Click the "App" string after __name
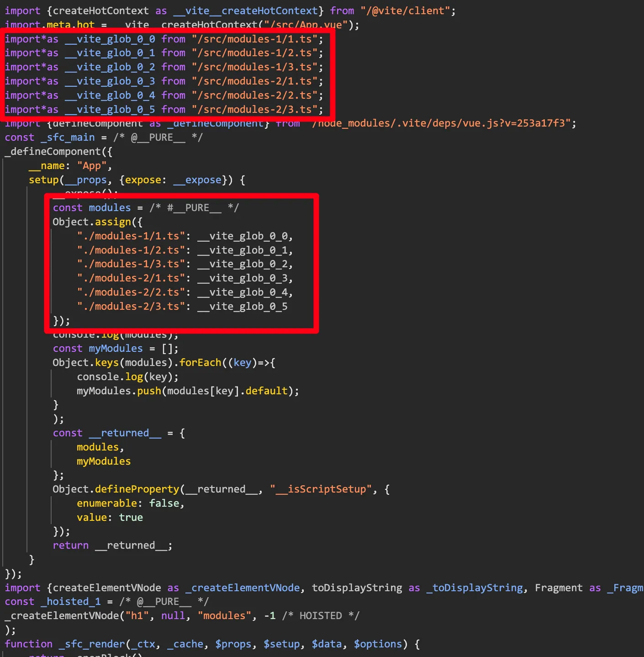This screenshot has height=657, width=644. 92,166
